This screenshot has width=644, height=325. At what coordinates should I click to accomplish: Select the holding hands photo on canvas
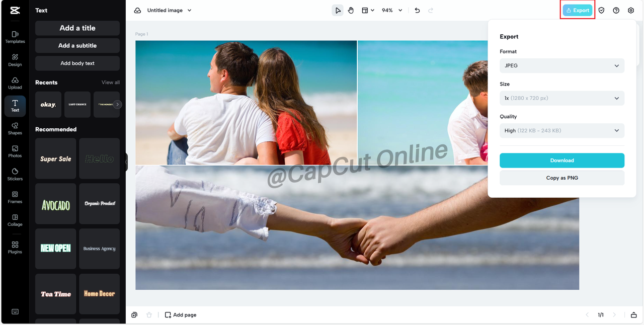[357, 227]
